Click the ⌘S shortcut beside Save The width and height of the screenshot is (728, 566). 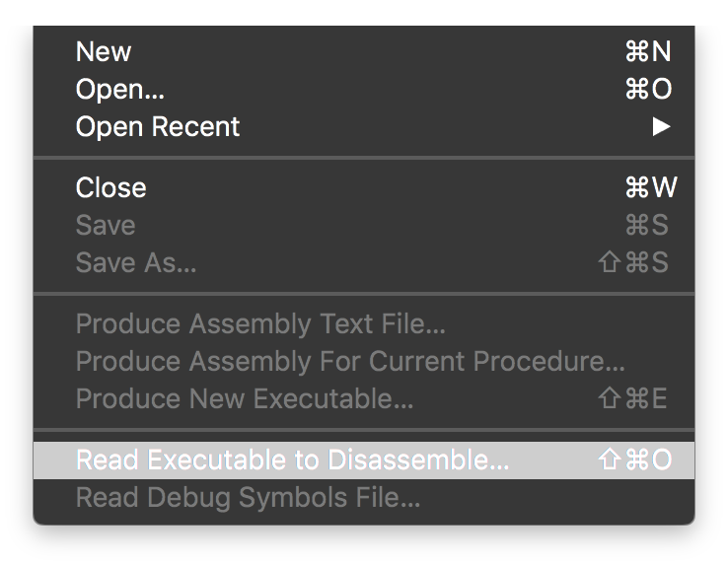(647, 226)
